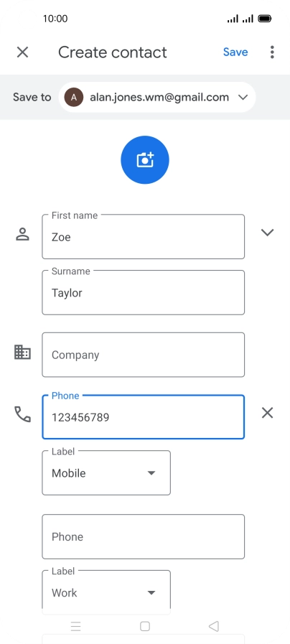
Task: Open the Work label dropdown
Action: click(106, 589)
